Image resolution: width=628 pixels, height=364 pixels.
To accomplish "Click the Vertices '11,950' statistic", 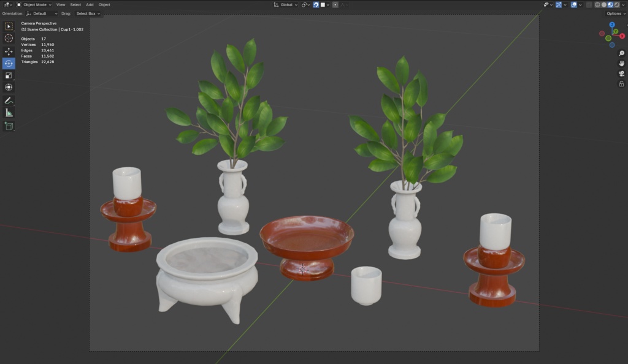I will pyautogui.click(x=47, y=45).
